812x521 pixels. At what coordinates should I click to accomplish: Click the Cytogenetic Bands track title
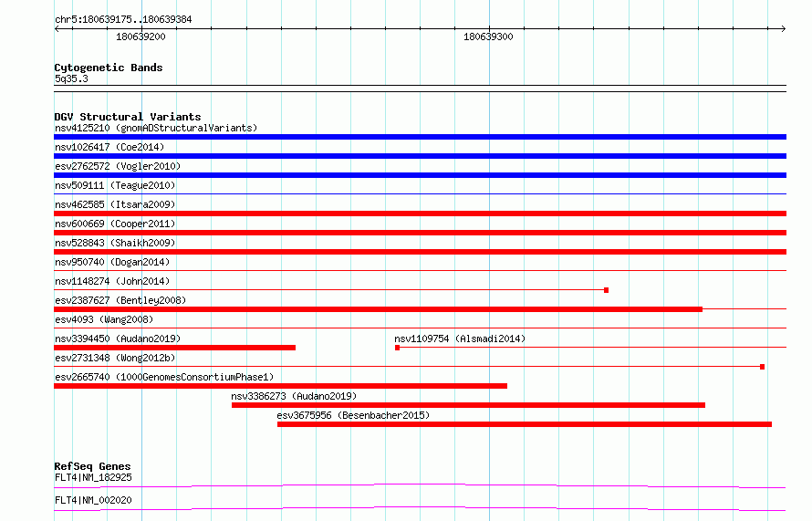[x=109, y=68]
